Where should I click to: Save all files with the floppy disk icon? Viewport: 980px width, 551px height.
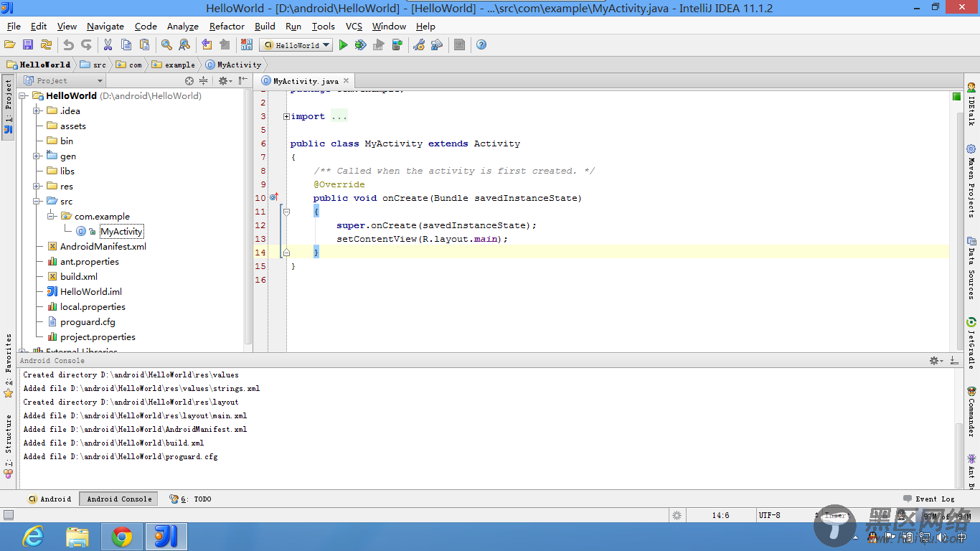[28, 44]
